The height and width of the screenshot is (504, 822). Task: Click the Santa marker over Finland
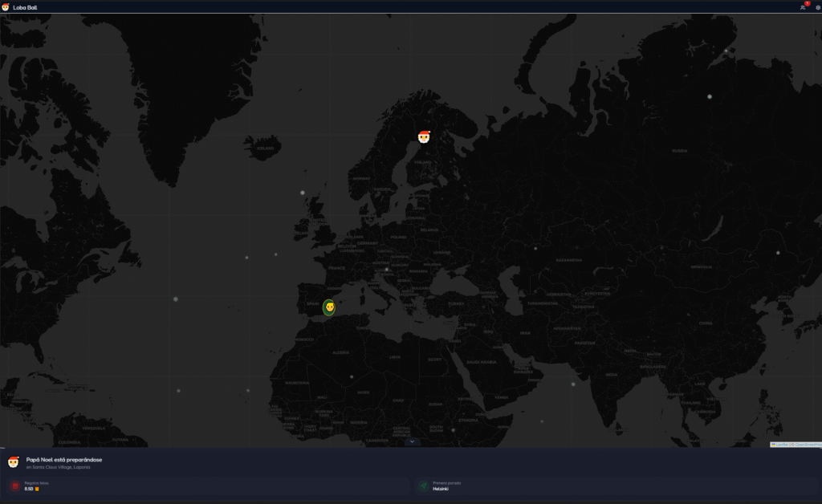[x=424, y=136]
